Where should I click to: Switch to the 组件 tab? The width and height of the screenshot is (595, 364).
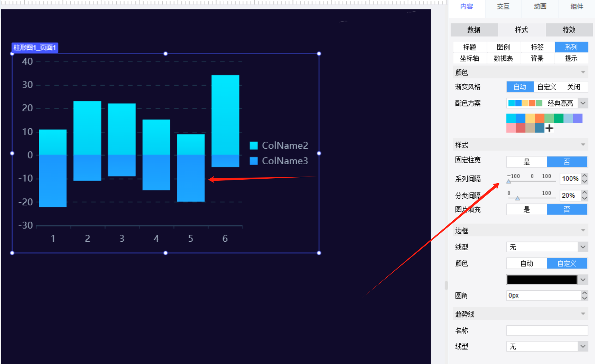click(577, 6)
